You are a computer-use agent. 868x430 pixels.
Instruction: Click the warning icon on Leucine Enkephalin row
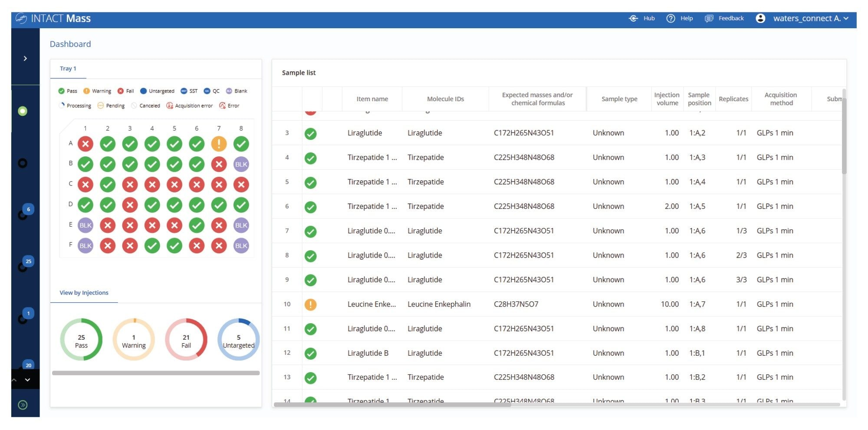(311, 304)
